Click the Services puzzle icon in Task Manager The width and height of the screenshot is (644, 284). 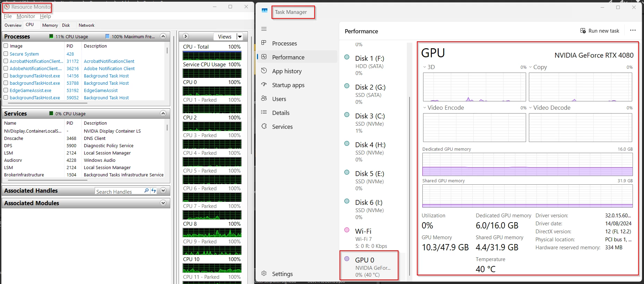pyautogui.click(x=264, y=126)
